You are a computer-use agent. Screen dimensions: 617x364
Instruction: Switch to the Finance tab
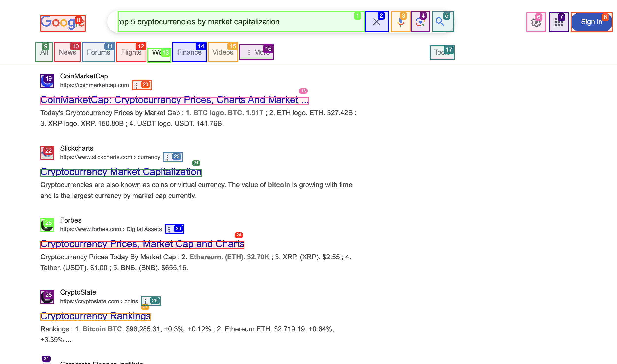(189, 52)
